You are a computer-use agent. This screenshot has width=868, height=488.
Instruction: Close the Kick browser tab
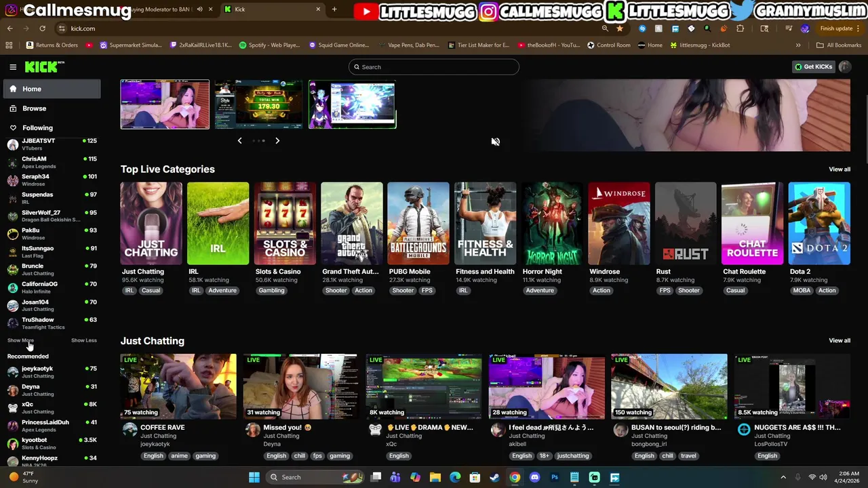318,9
